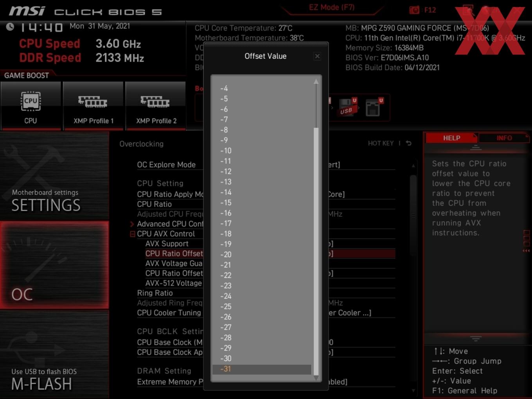Select offset value -21
The height and width of the screenshot is (399, 532).
(x=262, y=265)
